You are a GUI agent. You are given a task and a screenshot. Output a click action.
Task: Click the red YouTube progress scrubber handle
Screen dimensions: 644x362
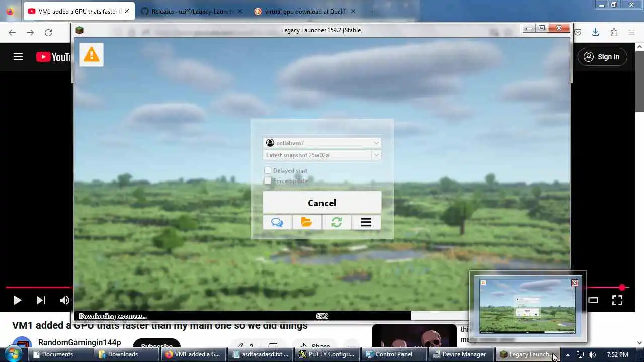(622, 287)
